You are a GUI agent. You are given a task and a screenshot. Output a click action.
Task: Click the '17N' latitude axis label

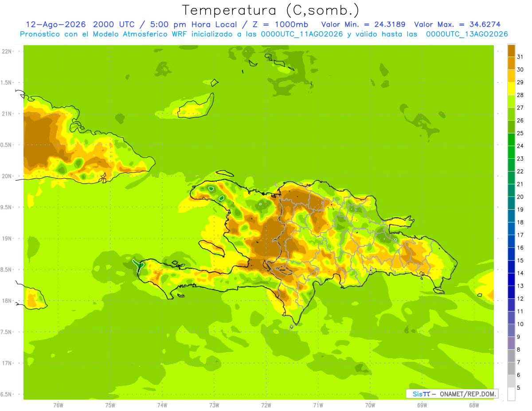click(x=7, y=363)
